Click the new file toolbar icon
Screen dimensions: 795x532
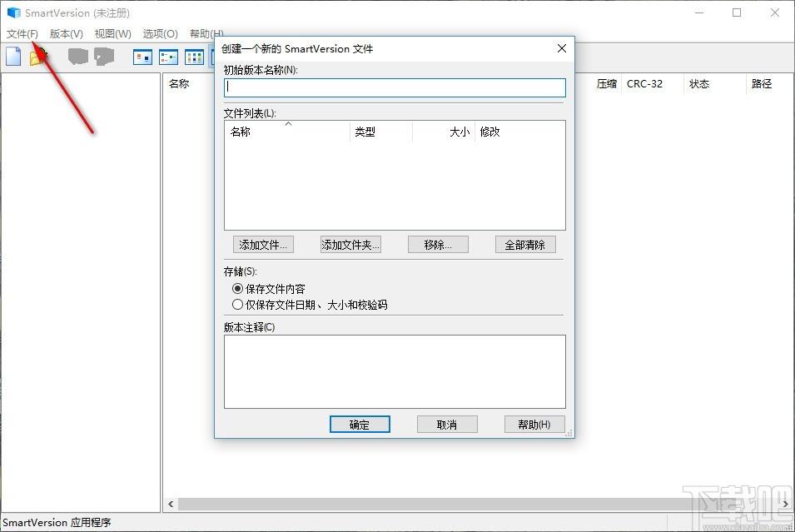[13, 57]
